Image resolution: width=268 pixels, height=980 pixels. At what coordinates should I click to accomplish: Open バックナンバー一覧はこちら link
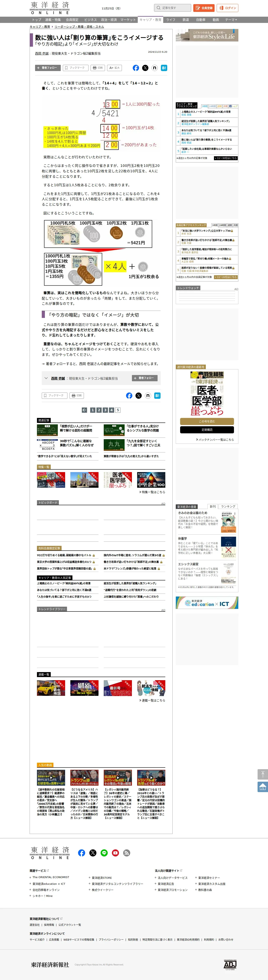215,439
